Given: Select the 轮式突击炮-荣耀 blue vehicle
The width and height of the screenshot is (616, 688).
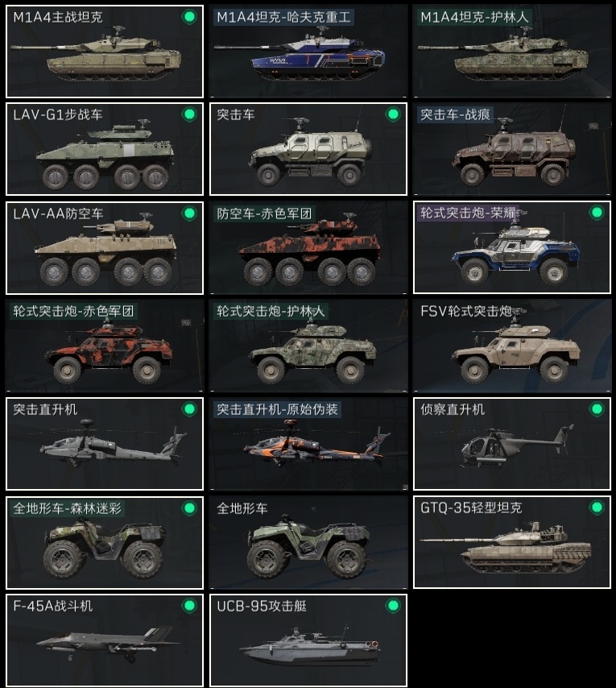Looking at the screenshot, I should click(x=512, y=247).
